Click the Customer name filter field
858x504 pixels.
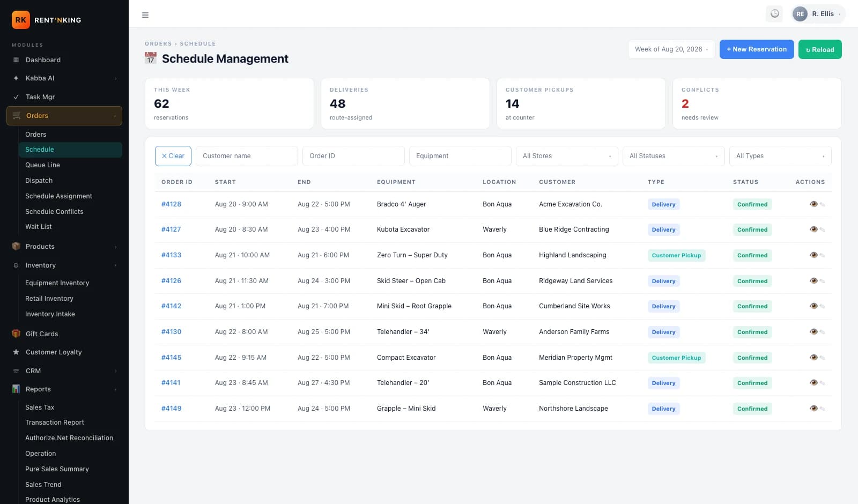[x=247, y=156]
